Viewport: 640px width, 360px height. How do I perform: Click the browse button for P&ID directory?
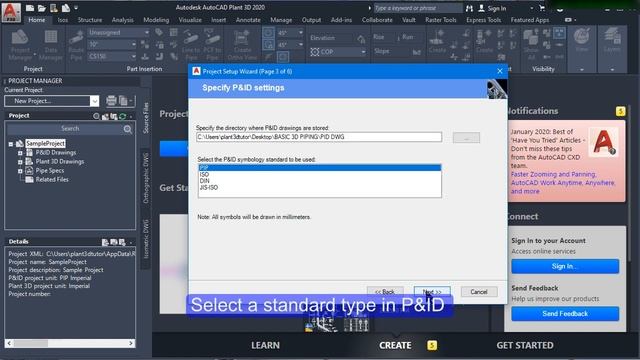pyautogui.click(x=466, y=138)
